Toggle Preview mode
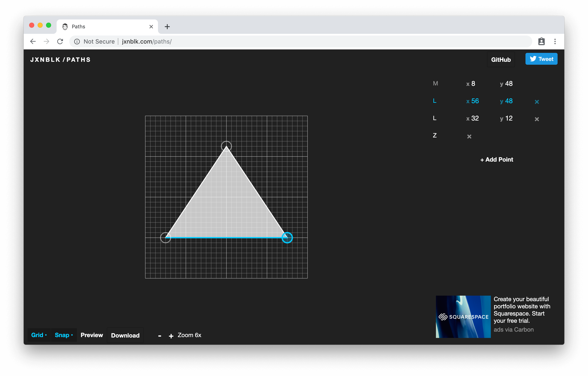 pyautogui.click(x=92, y=335)
